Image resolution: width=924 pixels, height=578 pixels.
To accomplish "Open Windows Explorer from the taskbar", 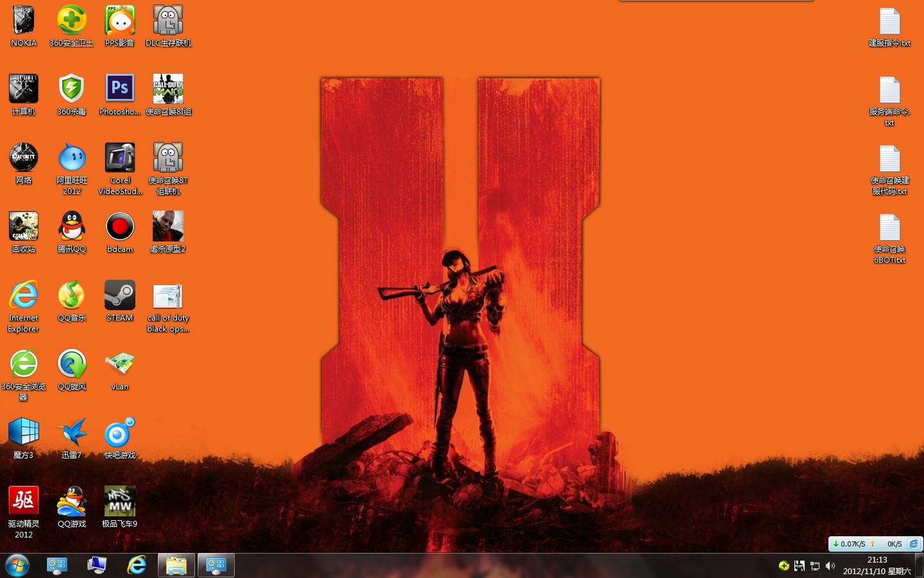I will (176, 566).
